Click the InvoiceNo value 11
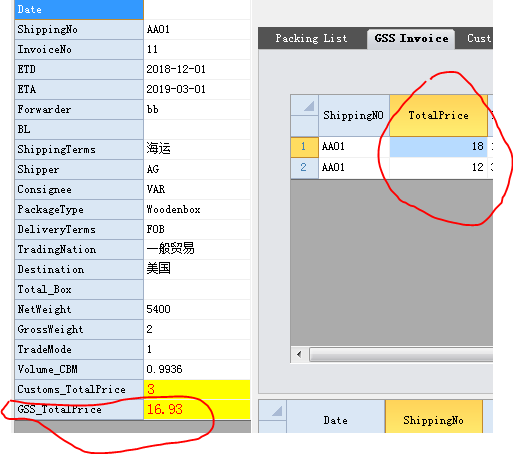 point(197,49)
